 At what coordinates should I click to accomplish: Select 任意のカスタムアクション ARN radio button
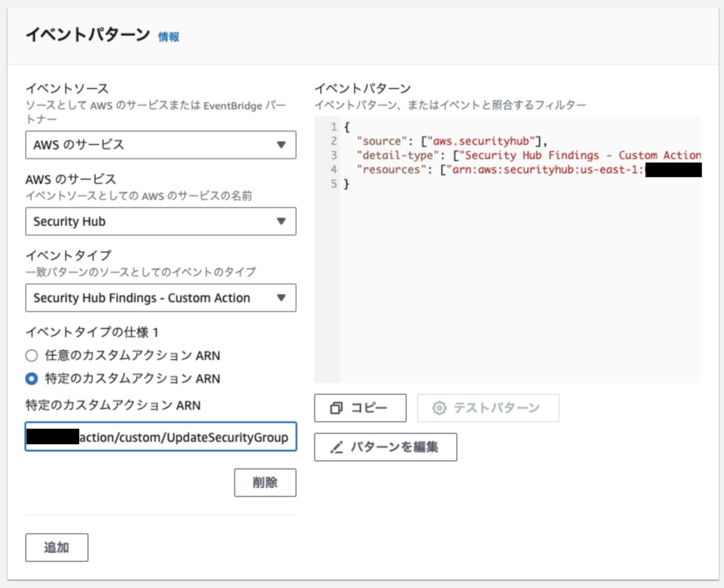click(31, 356)
